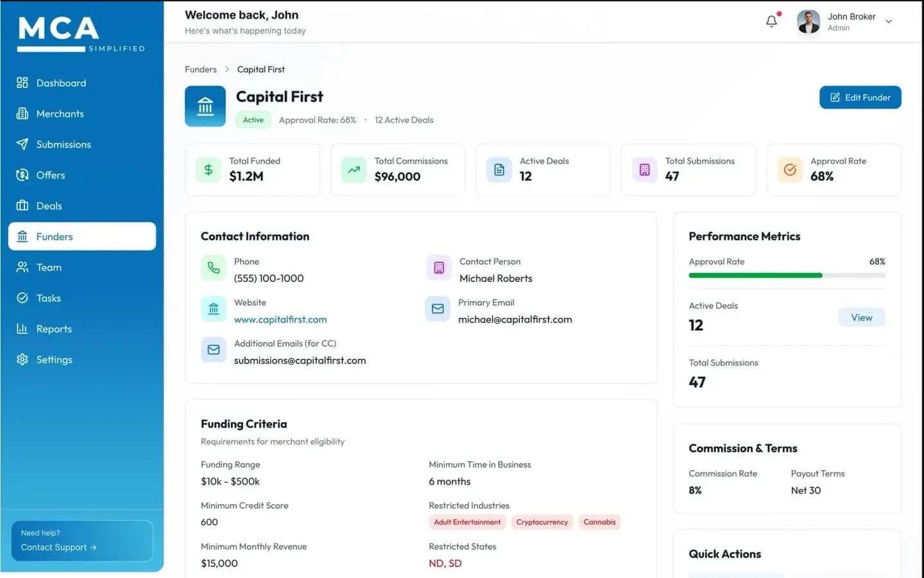Click Contact Support link in help box
Screen dimensions: 924x578
click(x=58, y=547)
